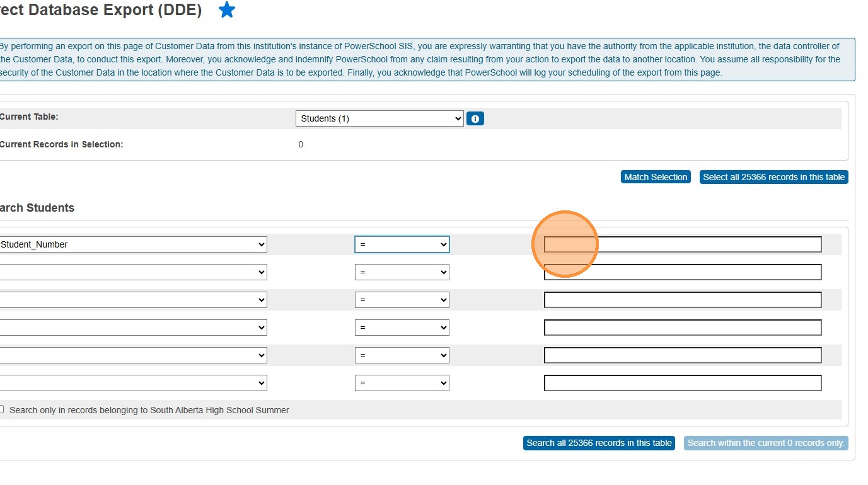Open the second row comparator dropdown

click(402, 272)
